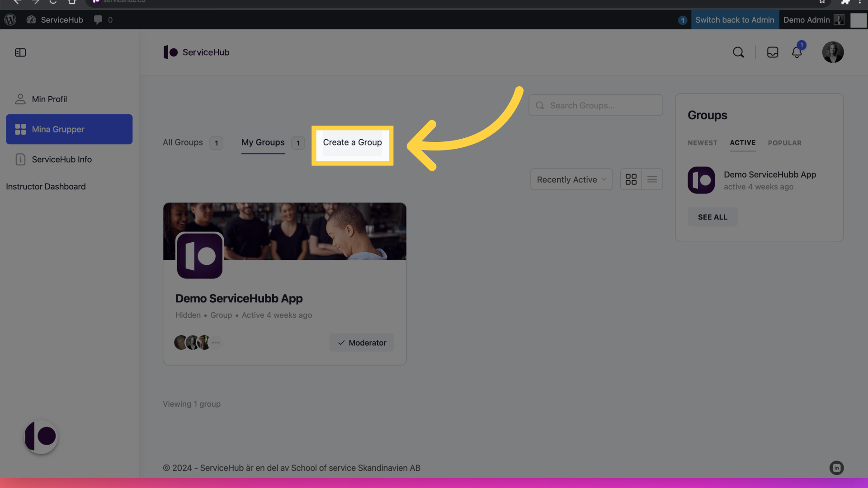868x488 pixels.
Task: Click the user profile avatar icon
Action: pos(833,52)
